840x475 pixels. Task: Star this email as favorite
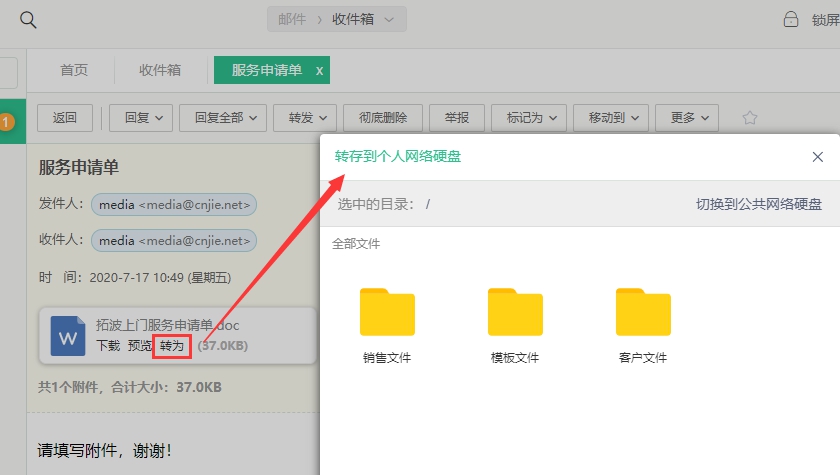750,118
